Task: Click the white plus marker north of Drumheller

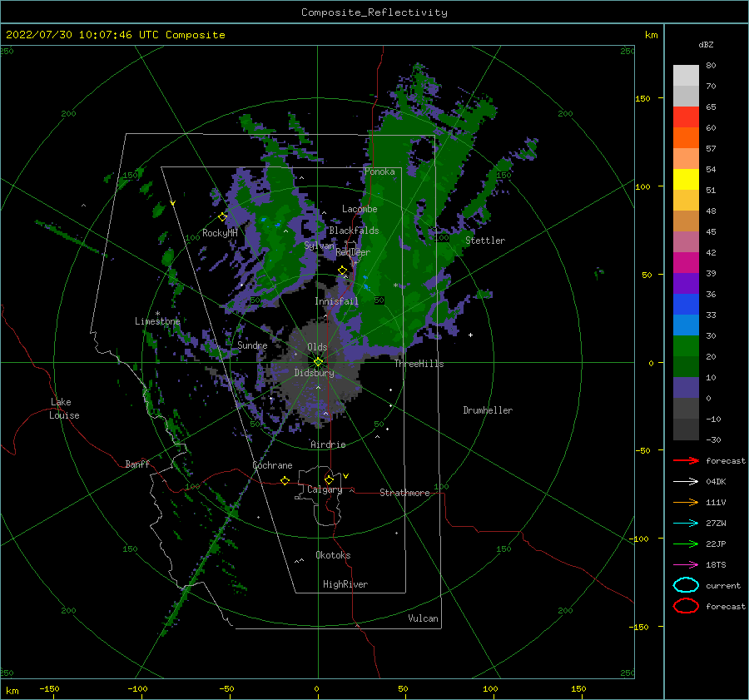Action: (470, 335)
